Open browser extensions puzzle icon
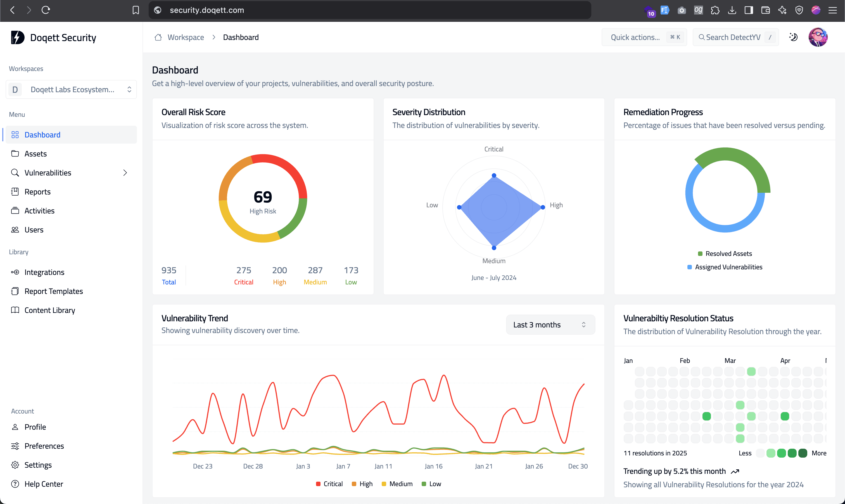The height and width of the screenshot is (504, 845). click(x=715, y=10)
